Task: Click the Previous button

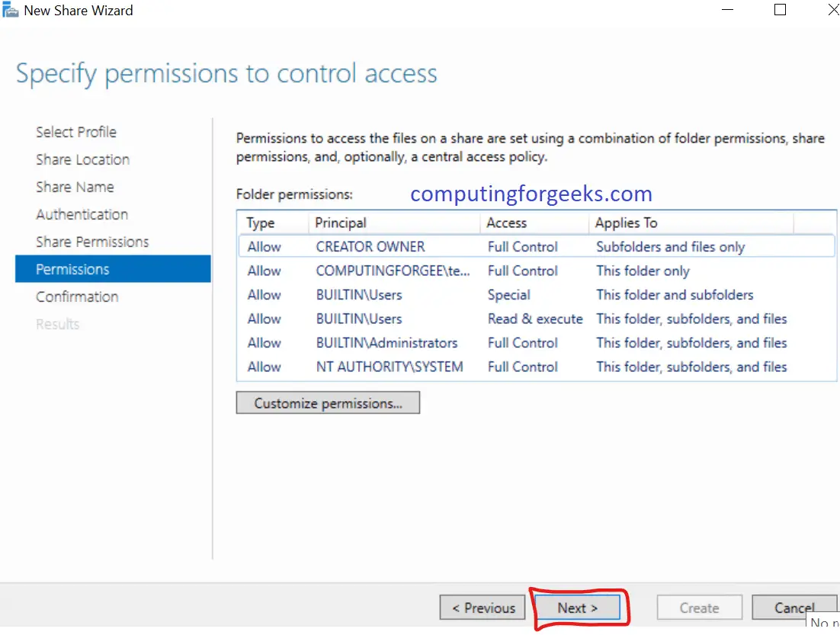Action: [x=482, y=607]
